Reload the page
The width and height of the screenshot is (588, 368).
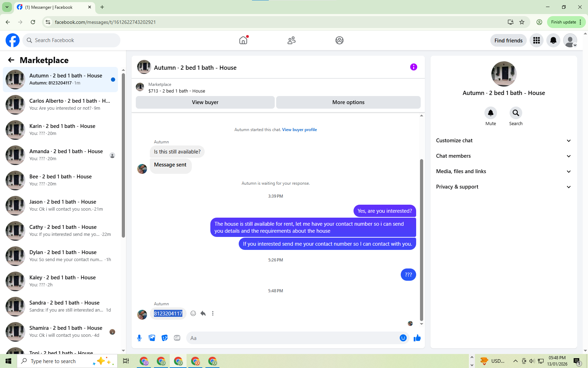[33, 22]
